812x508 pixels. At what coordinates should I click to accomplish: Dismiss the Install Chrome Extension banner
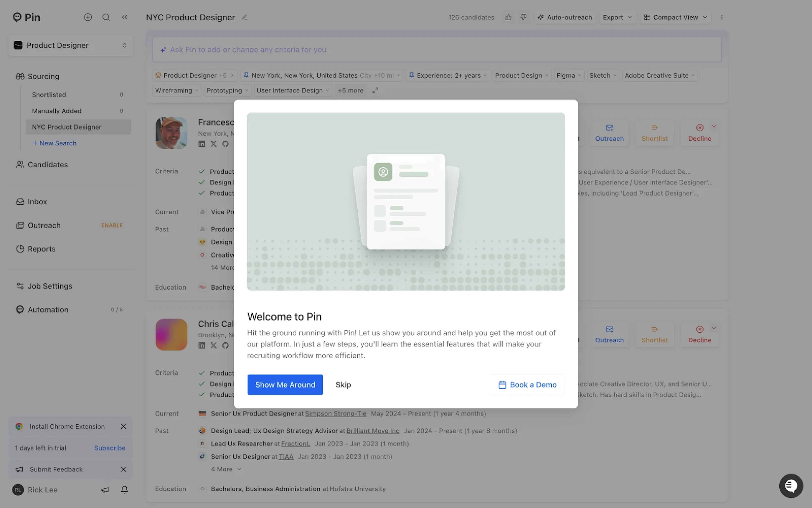(123, 426)
